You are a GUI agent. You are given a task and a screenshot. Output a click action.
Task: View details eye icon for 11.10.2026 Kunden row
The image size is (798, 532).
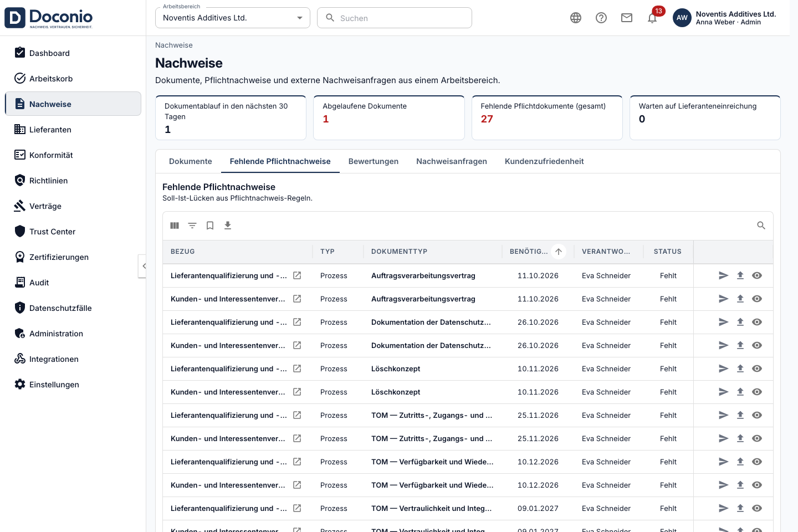point(757,299)
